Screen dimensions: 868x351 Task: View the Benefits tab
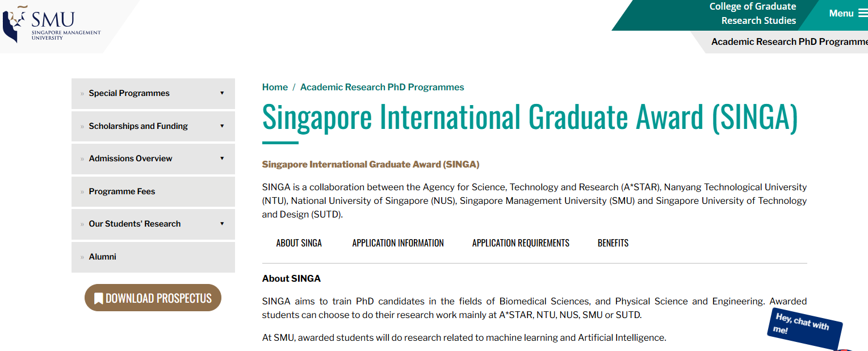(613, 243)
